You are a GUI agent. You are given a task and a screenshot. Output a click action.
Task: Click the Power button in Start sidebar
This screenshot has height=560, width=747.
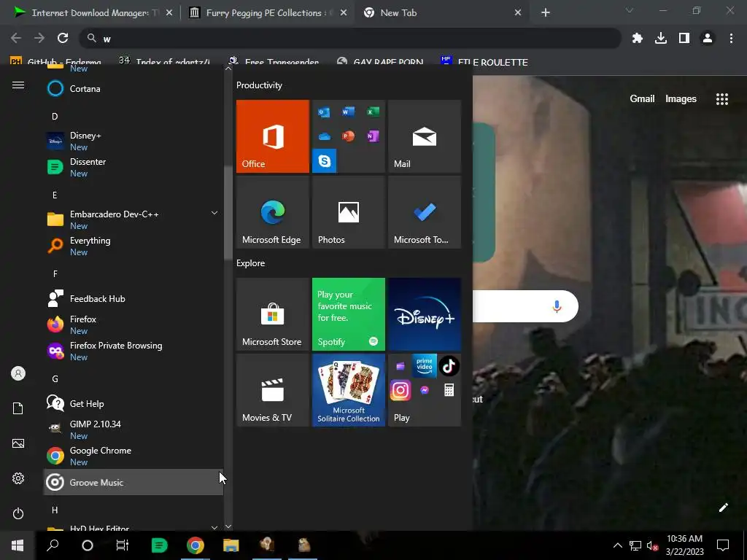[x=18, y=513]
